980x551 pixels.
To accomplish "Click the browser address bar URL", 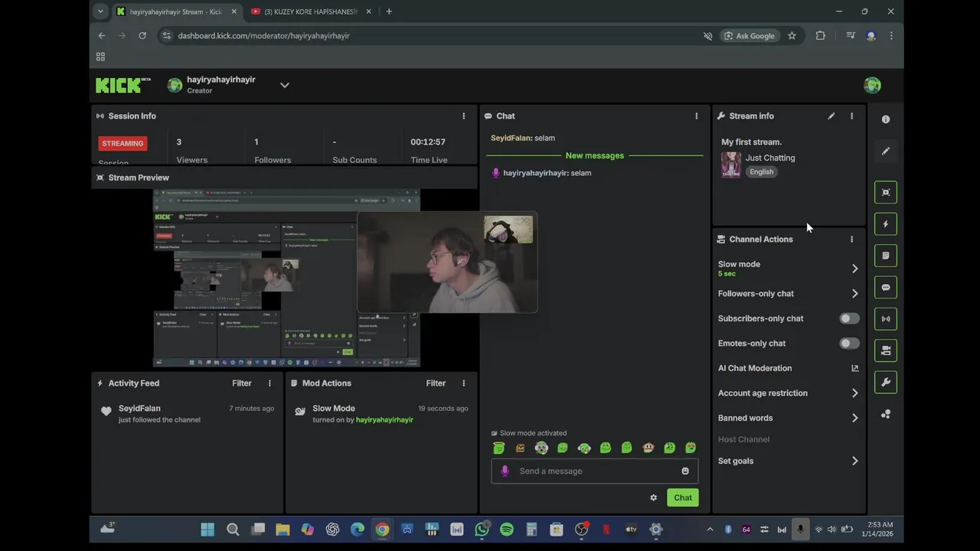I will pyautogui.click(x=263, y=36).
